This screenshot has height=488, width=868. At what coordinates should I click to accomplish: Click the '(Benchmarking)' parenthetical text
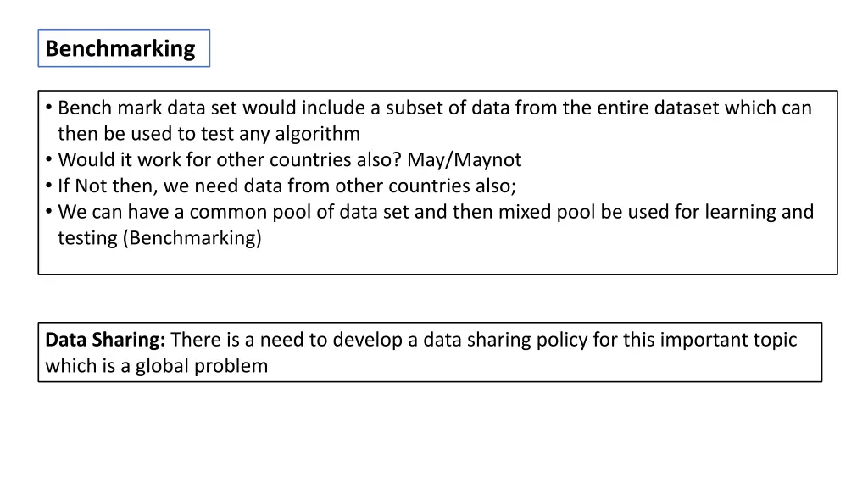(x=192, y=238)
